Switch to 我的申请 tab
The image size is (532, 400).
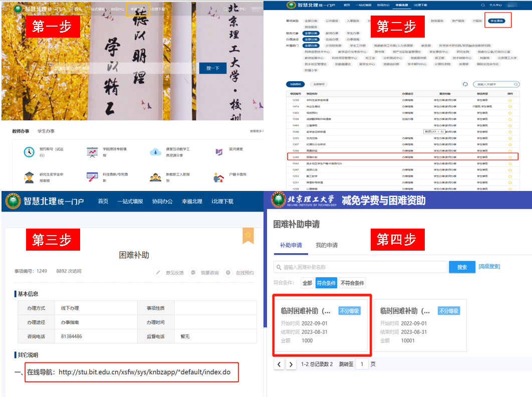[327, 245]
